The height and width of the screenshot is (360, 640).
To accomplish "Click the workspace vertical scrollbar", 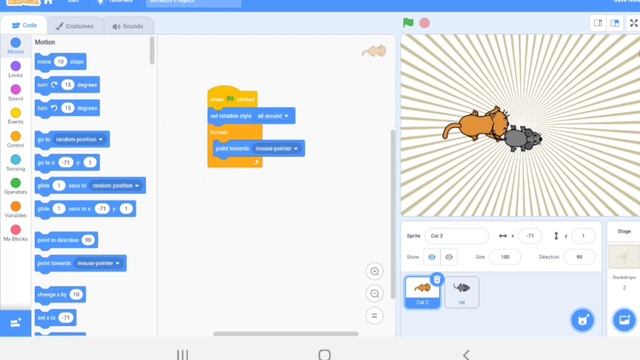I will (x=393, y=214).
